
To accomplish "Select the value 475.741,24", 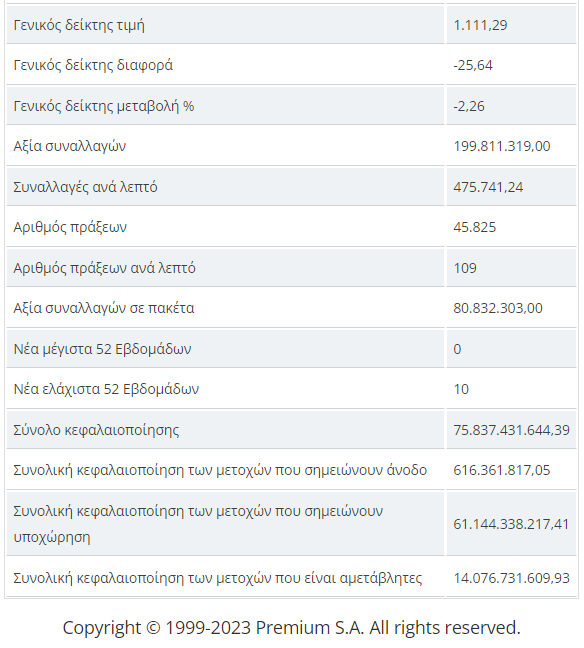I will point(488,187).
